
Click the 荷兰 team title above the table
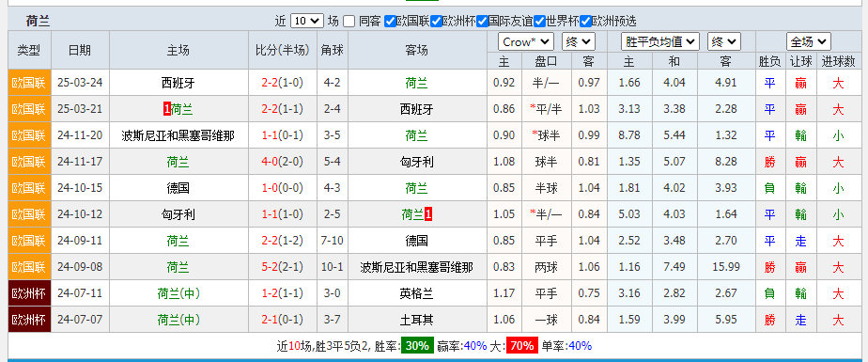[x=38, y=21]
